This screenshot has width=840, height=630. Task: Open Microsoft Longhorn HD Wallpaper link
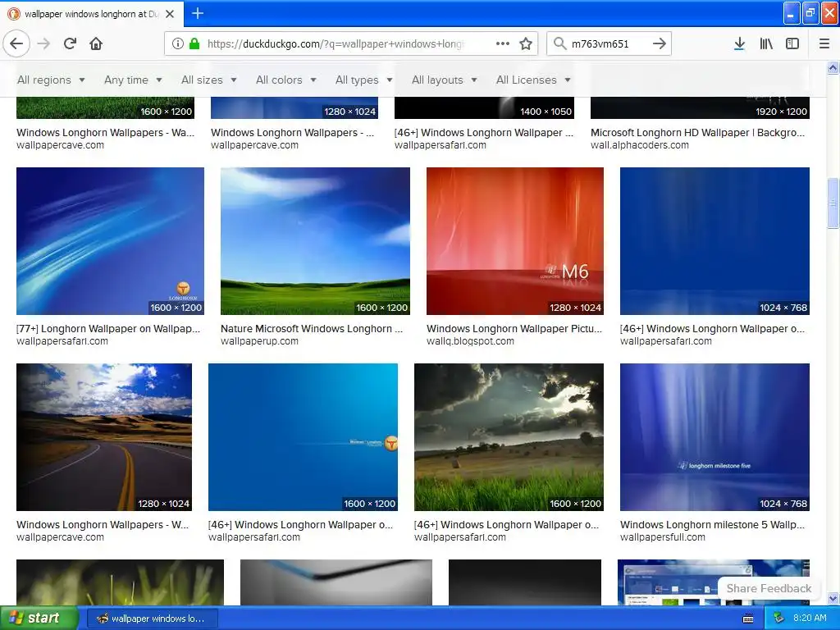[697, 132]
